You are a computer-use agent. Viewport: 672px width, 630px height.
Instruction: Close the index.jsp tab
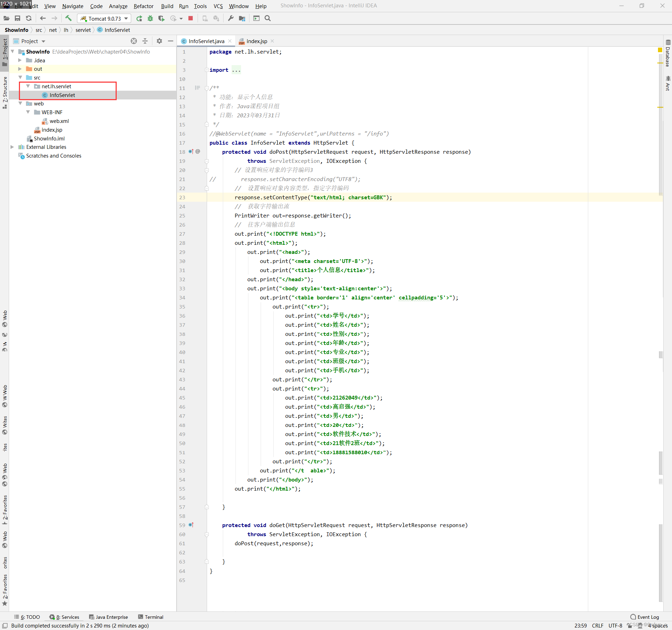[x=272, y=41]
